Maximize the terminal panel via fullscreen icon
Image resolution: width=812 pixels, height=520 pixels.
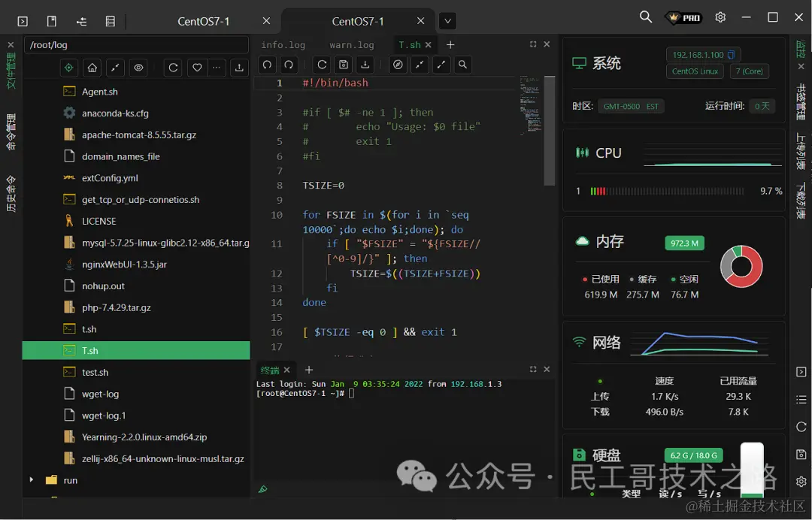[533, 369]
